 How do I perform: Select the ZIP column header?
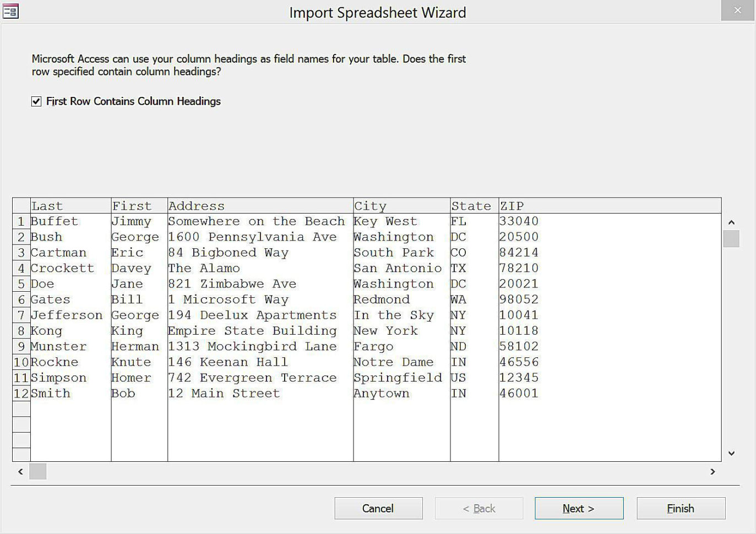610,206
